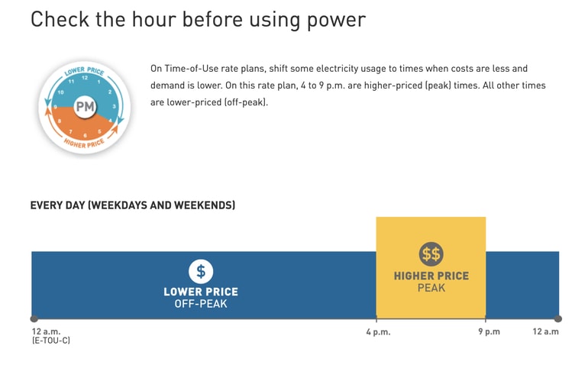Click the curved 'HIGHER PRICE' text on clock
588x365 pixels.
click(x=85, y=144)
